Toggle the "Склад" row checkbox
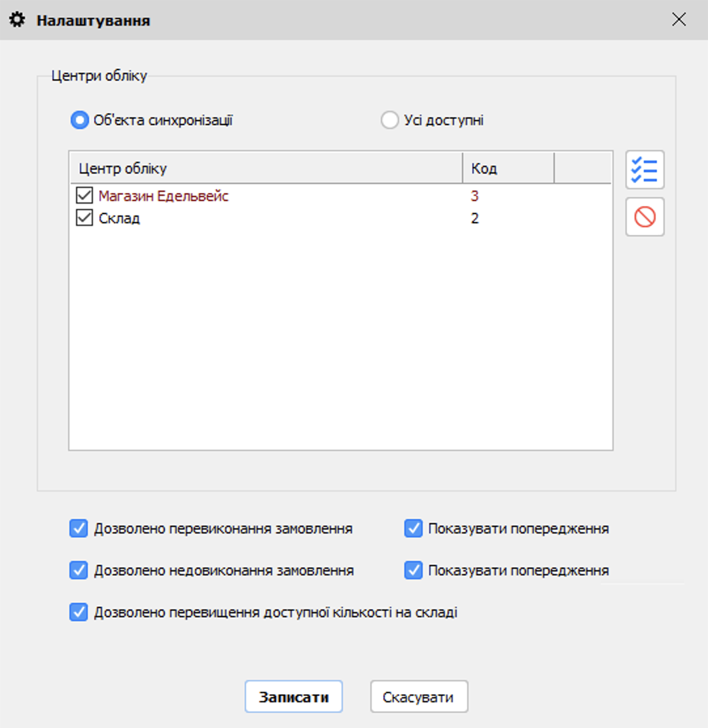 tap(85, 218)
